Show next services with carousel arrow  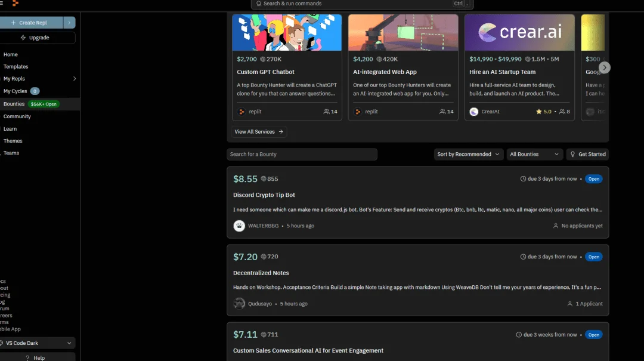(604, 67)
